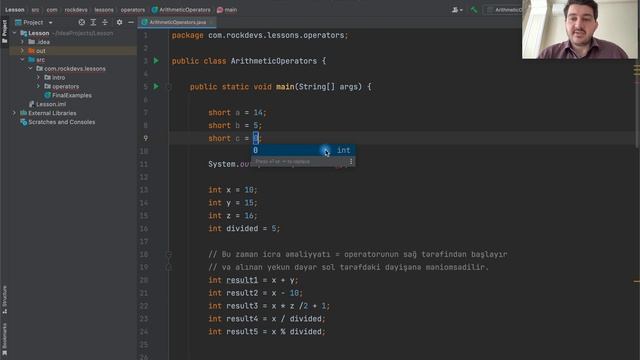
Task: Select Scratches and Consoles node
Action: click(x=61, y=122)
